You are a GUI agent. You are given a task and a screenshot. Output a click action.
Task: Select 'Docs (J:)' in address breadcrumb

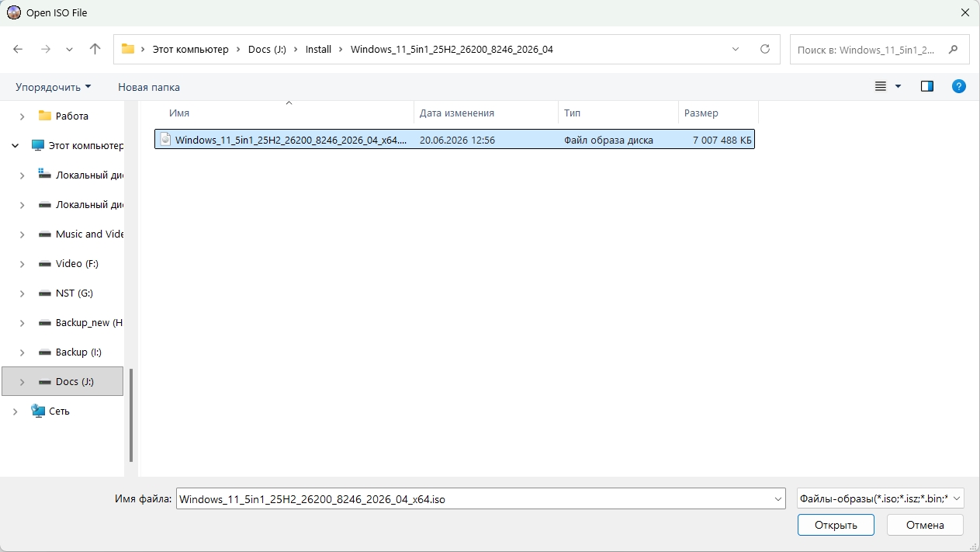coord(267,49)
